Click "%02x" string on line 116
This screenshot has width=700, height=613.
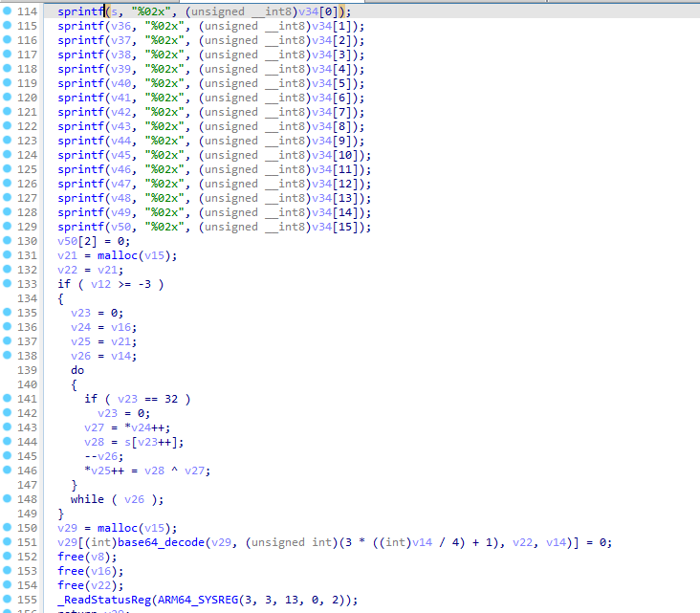click(164, 40)
